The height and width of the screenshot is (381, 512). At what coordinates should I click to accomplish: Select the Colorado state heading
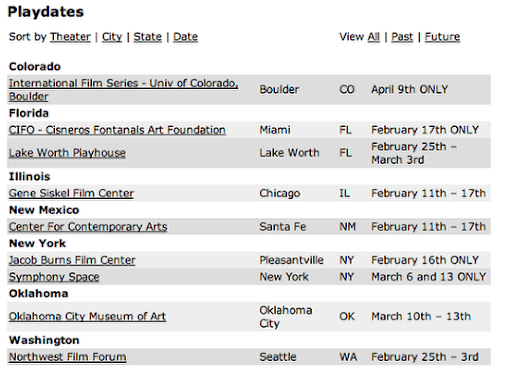point(35,67)
